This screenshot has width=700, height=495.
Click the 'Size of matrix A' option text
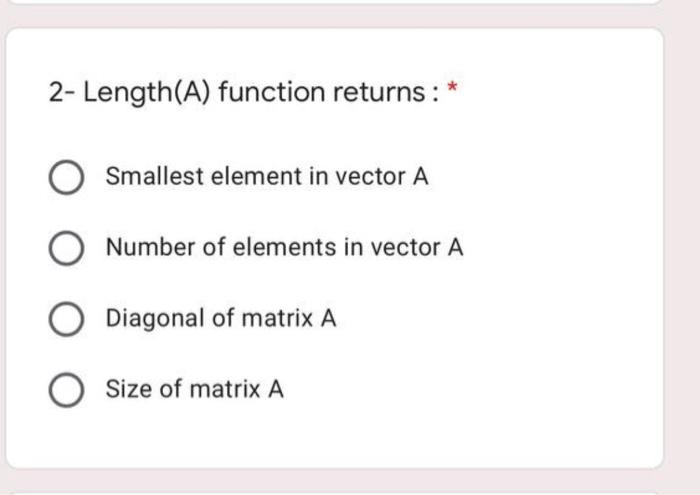[194, 389]
